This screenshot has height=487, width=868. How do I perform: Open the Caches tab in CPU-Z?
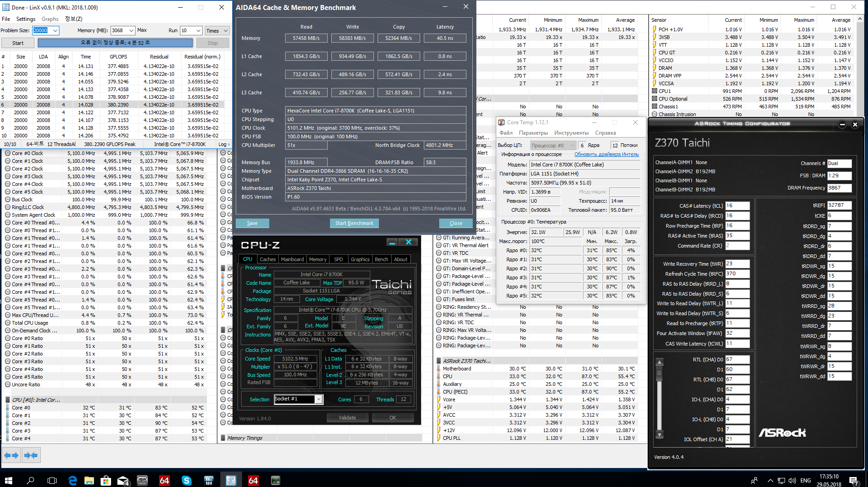(267, 259)
